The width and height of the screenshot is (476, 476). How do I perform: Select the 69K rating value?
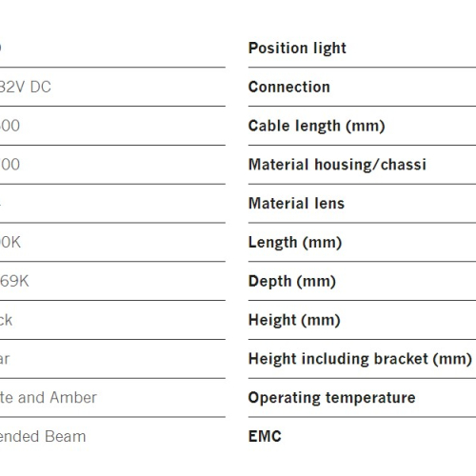pos(14,281)
